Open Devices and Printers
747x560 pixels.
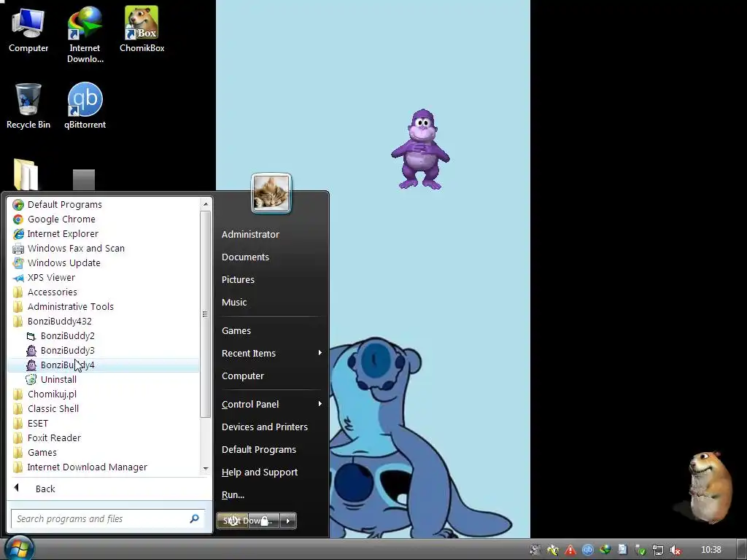(x=271, y=427)
